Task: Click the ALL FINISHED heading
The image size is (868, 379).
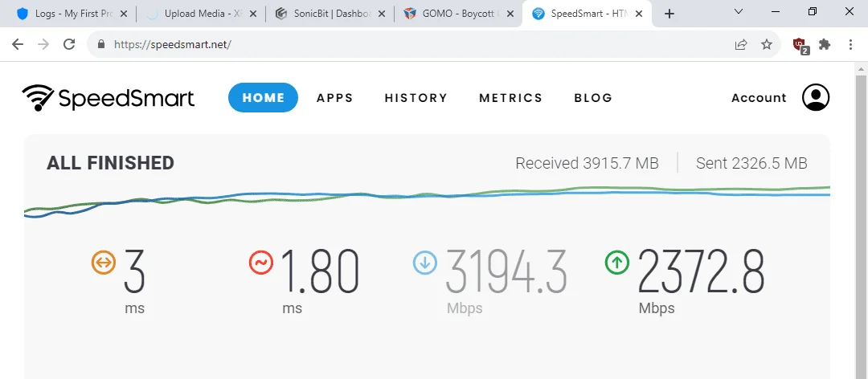Action: [x=110, y=163]
